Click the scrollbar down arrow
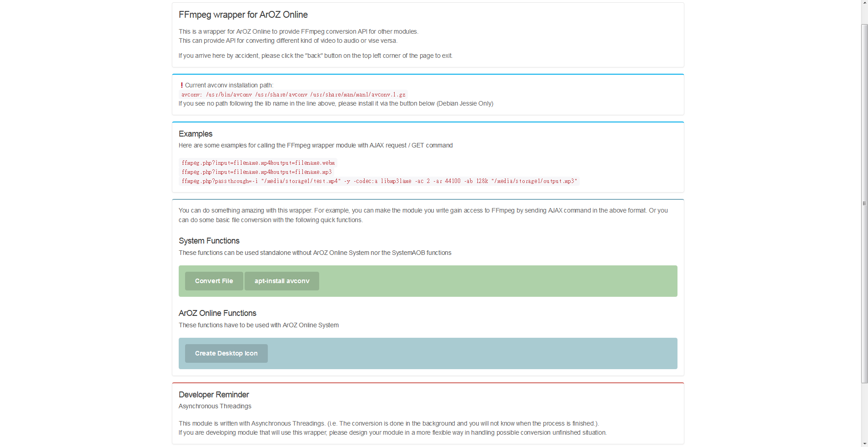 [x=864, y=443]
